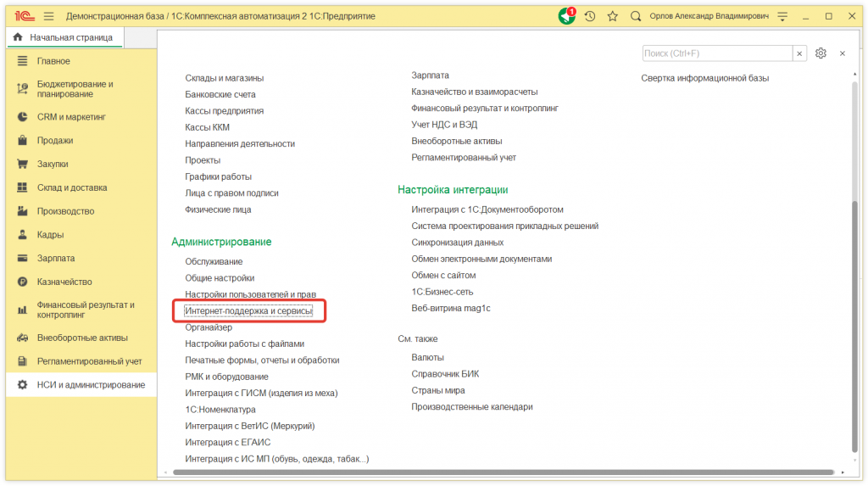The height and width of the screenshot is (486, 868).
Task: Open Производство section in sidebar
Action: pyautogui.click(x=81, y=211)
